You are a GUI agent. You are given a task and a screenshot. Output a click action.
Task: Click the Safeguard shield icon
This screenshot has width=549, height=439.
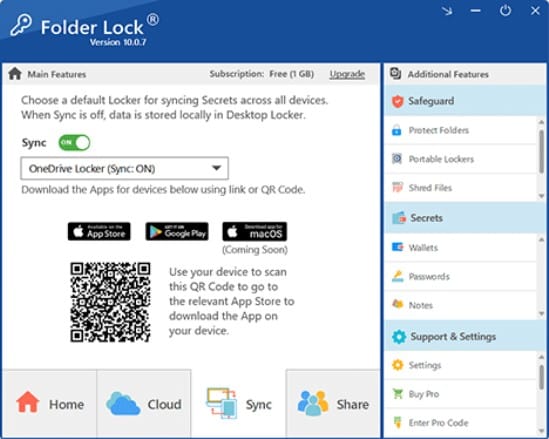pos(398,101)
